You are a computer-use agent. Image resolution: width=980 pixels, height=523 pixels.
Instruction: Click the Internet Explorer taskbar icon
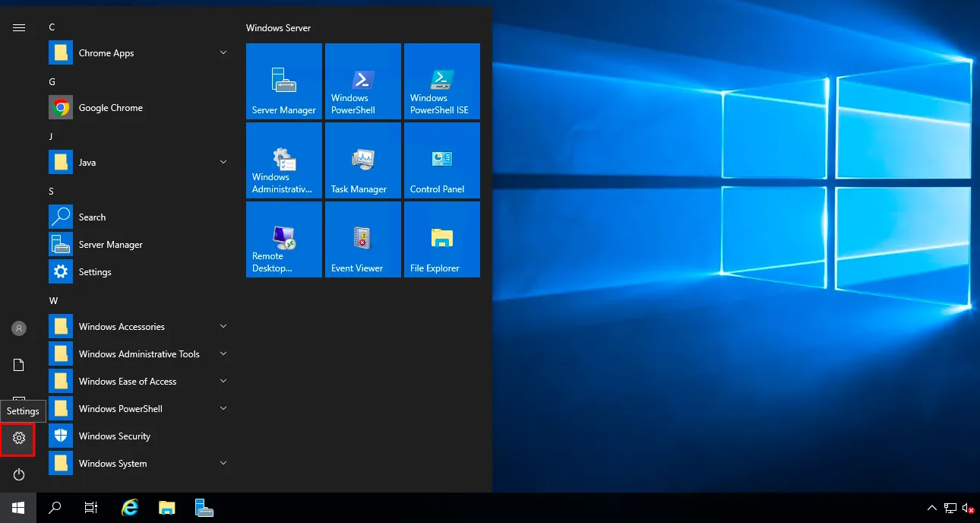tap(130, 508)
